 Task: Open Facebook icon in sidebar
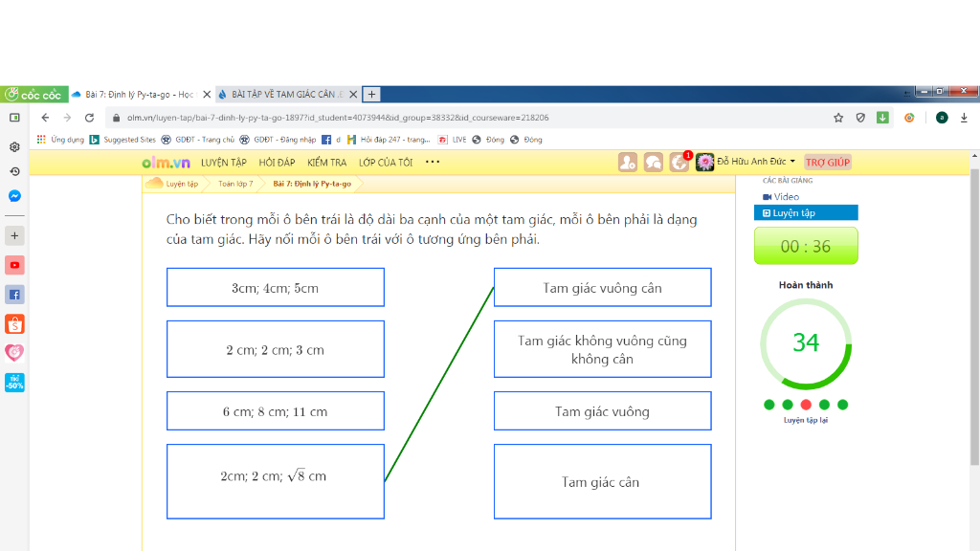(x=14, y=295)
